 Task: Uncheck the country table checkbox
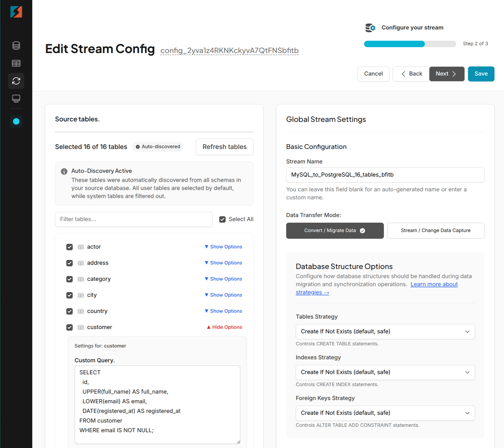[x=69, y=311]
